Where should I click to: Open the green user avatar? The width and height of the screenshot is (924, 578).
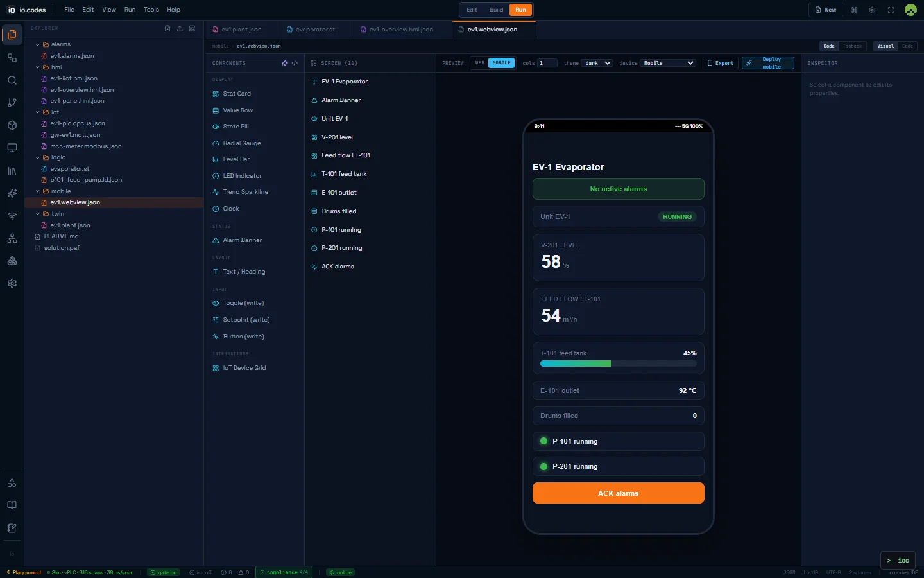coord(911,10)
